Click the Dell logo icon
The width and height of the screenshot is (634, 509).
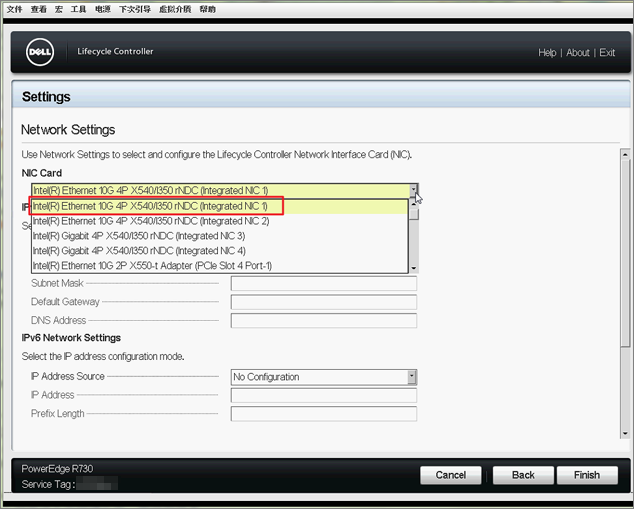(x=40, y=52)
